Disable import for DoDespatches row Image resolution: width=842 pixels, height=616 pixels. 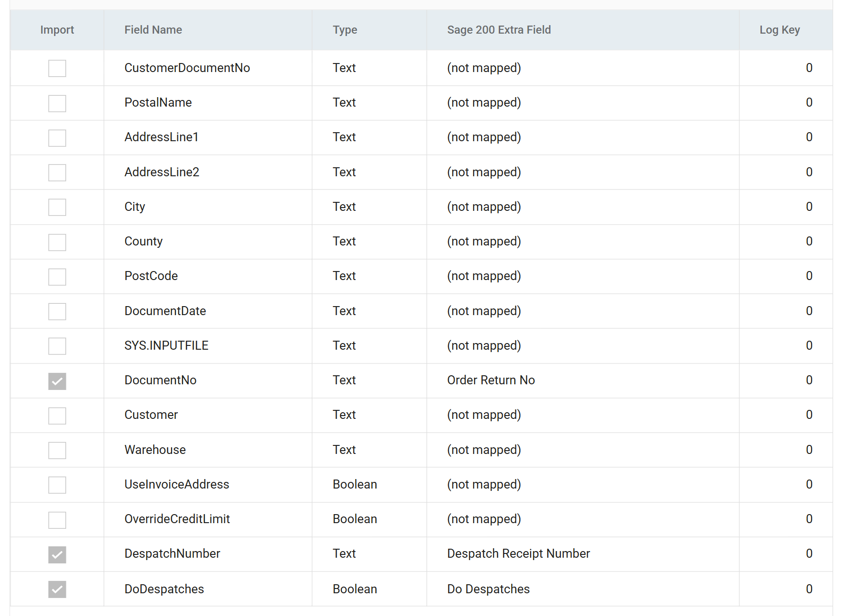tap(57, 589)
